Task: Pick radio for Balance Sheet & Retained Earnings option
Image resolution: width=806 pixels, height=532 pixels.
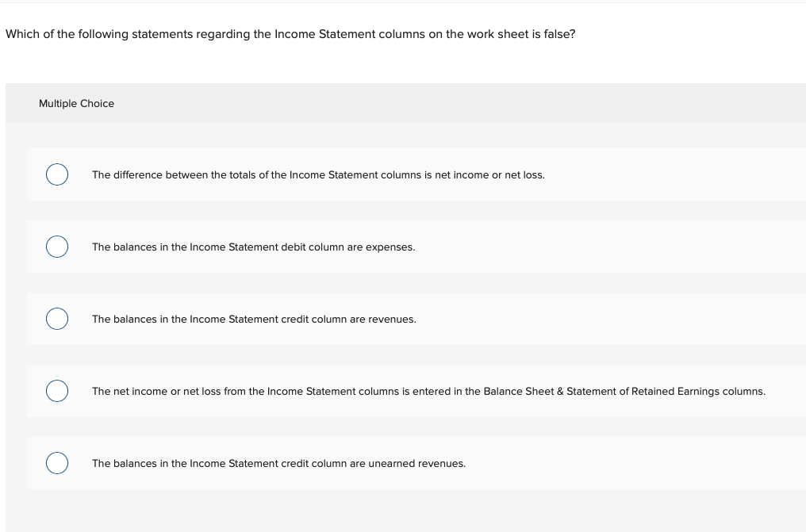Action: coord(57,391)
